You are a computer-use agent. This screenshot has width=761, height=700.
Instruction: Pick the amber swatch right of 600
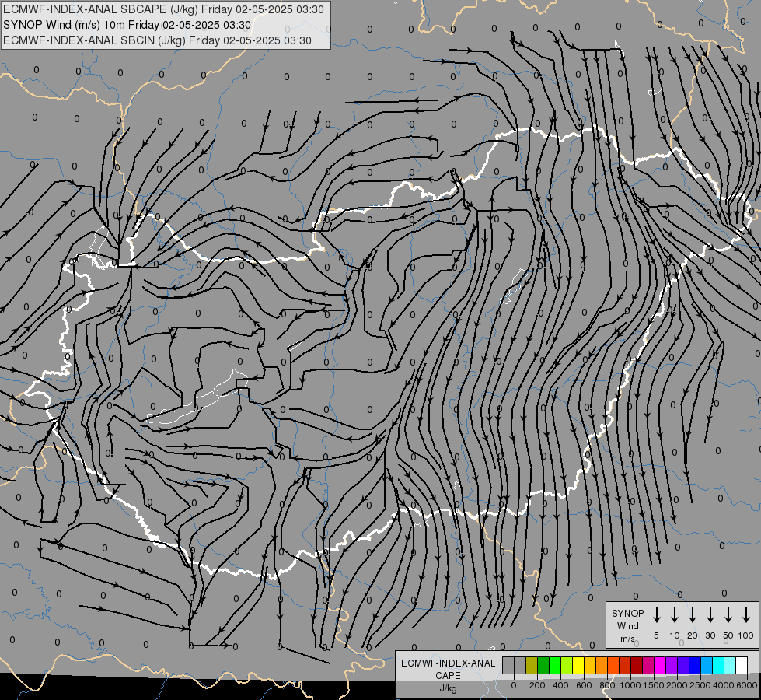pyautogui.click(x=590, y=665)
